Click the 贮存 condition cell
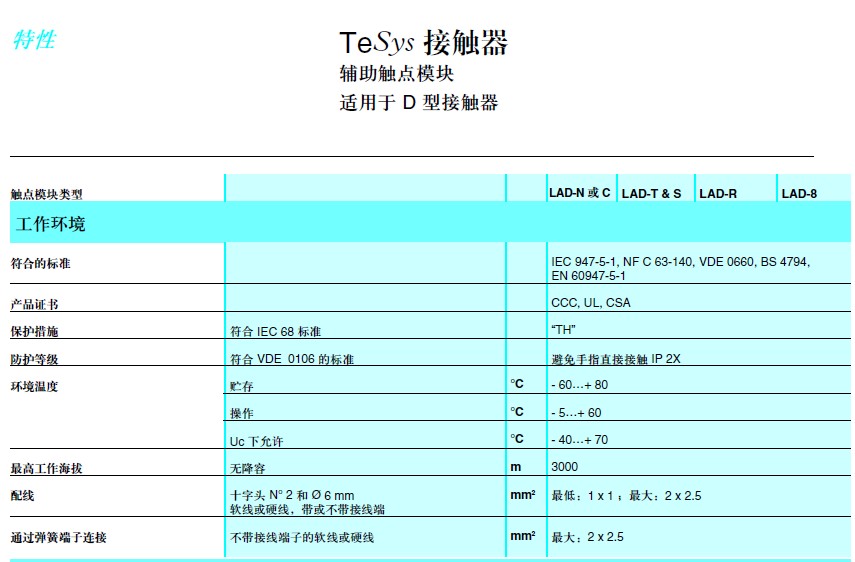This screenshot has height=562, width=855. coord(242,386)
